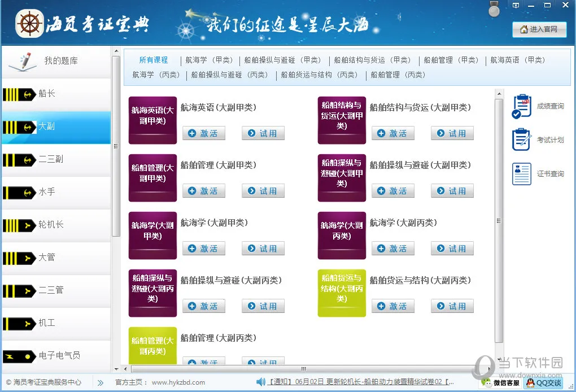
Task: Open 微信客服 WeChat support
Action: 499,382
